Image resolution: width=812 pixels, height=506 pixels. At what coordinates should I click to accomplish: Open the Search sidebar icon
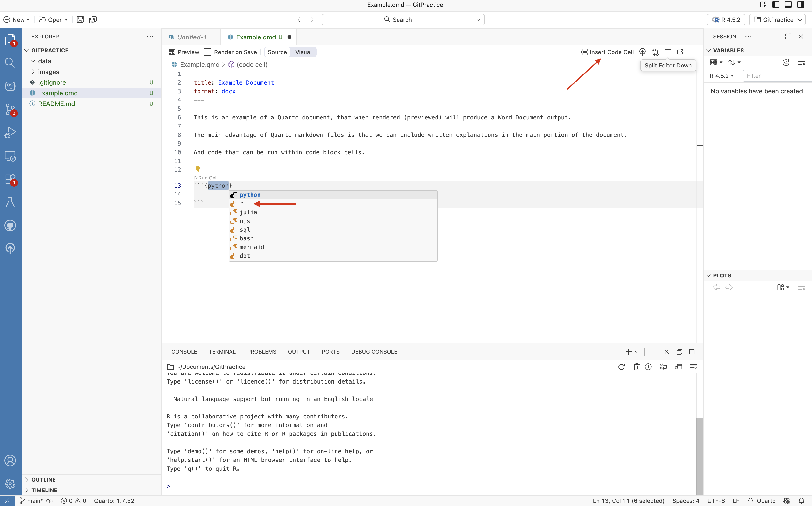10,63
